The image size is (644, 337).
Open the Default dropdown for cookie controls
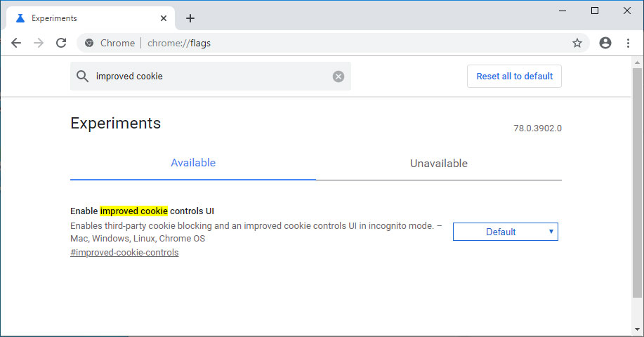click(x=505, y=232)
